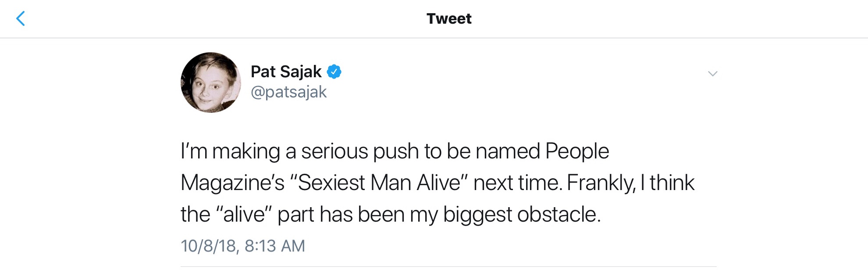Click the Tweet header title
Screen dimensions: 868x273
point(449,19)
